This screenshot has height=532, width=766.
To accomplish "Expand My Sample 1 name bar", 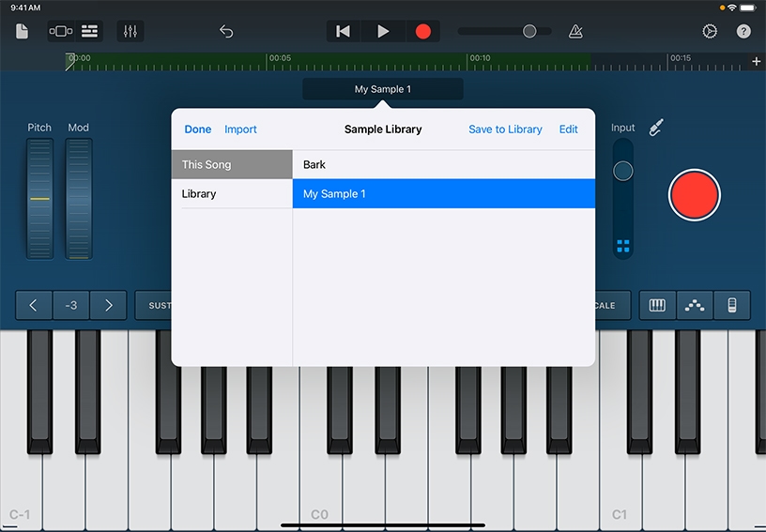I will click(x=382, y=89).
